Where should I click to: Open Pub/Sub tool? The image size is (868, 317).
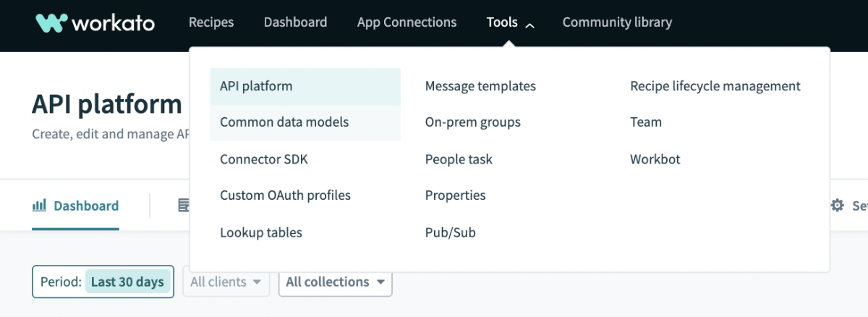pos(451,232)
